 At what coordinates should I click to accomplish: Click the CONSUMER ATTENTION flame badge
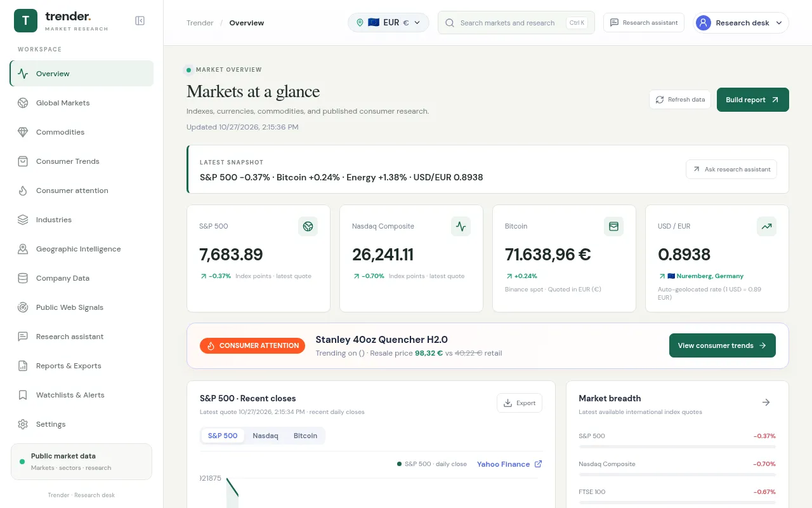[x=252, y=345]
